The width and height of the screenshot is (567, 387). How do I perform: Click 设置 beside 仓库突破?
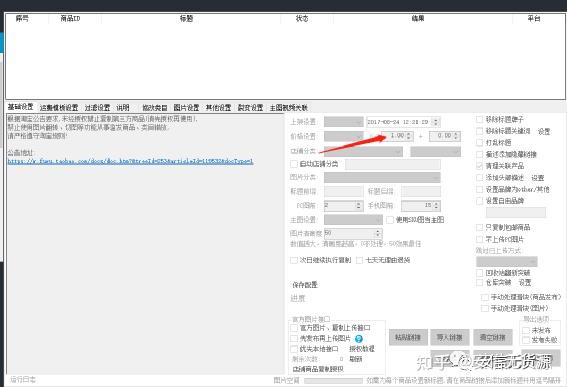pyautogui.click(x=525, y=282)
